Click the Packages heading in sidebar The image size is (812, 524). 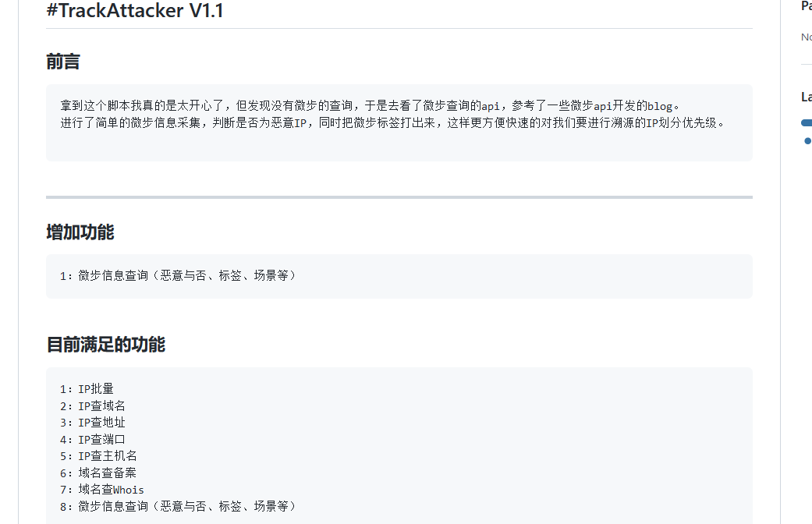coord(807,6)
